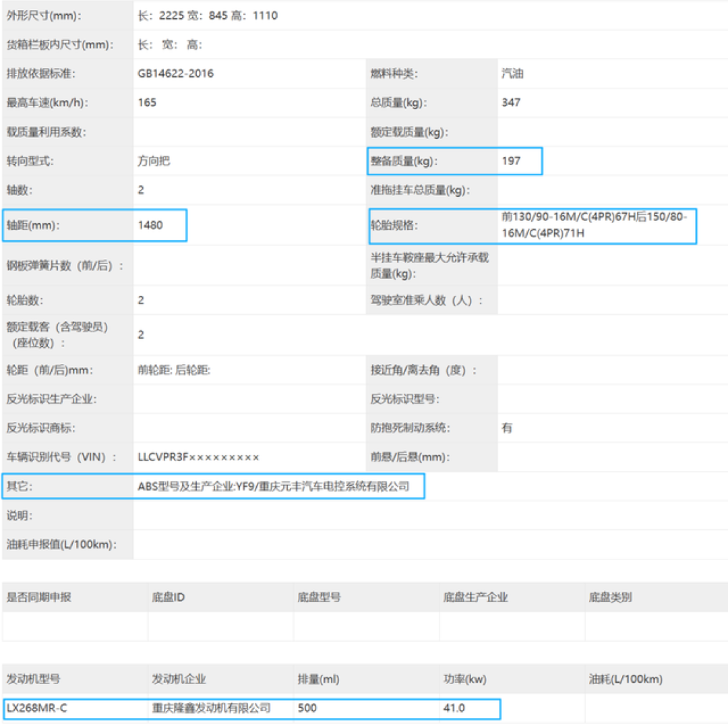Image resolution: width=728 pixels, height=726 pixels.
Task: Click the 轴距(mm) label
Action: tap(33, 225)
